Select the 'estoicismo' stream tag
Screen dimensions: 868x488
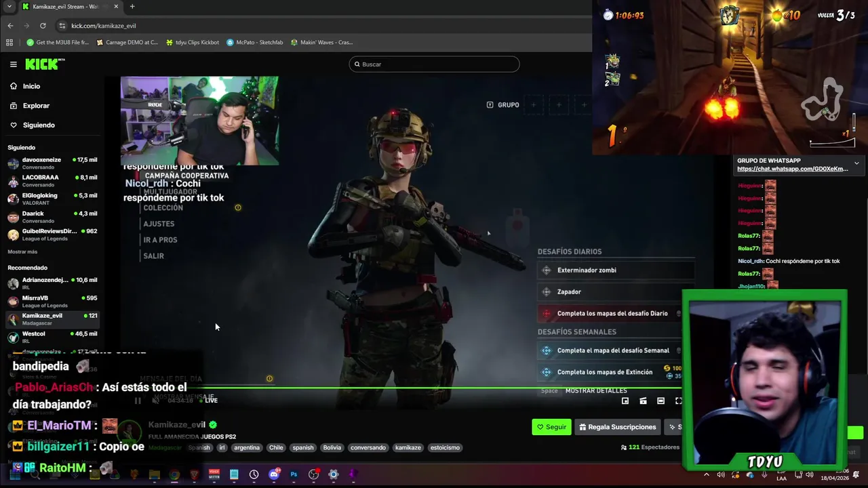(445, 447)
